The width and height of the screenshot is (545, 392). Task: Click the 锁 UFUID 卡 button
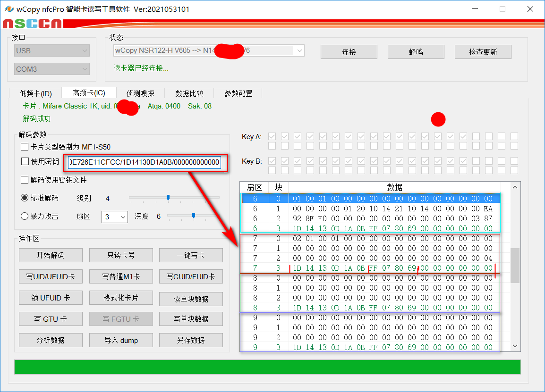point(51,298)
